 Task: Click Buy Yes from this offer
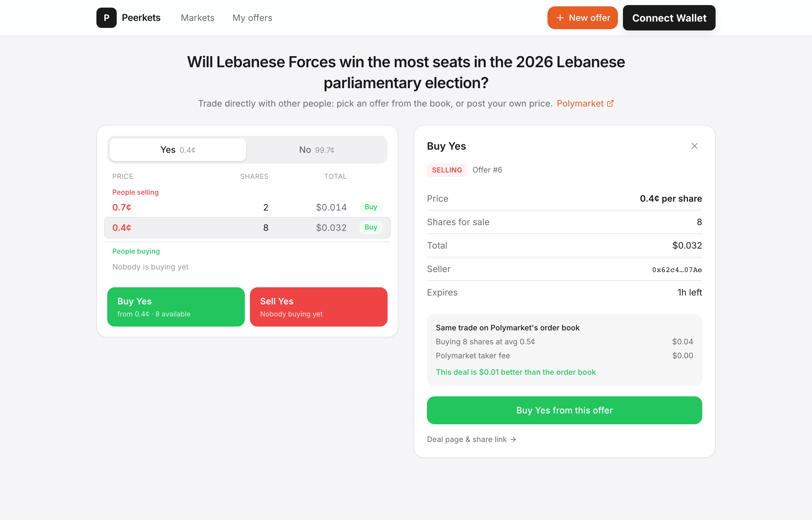[x=564, y=410]
